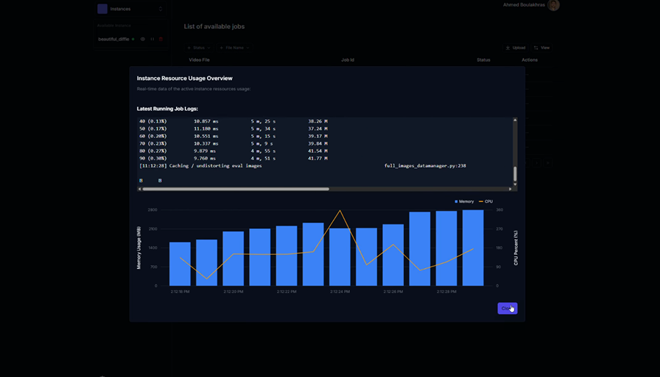This screenshot has width=660, height=377.
Task: Click the log panel scroll-left arrow
Action: point(140,189)
